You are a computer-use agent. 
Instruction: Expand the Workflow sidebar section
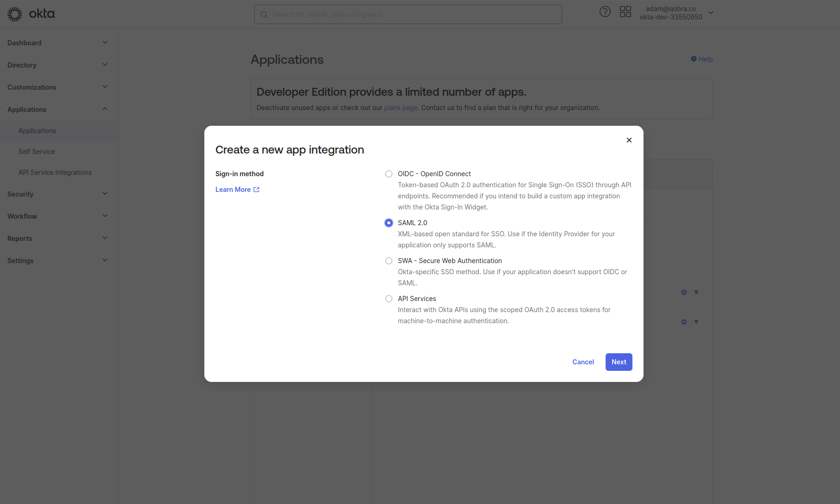coord(59,216)
